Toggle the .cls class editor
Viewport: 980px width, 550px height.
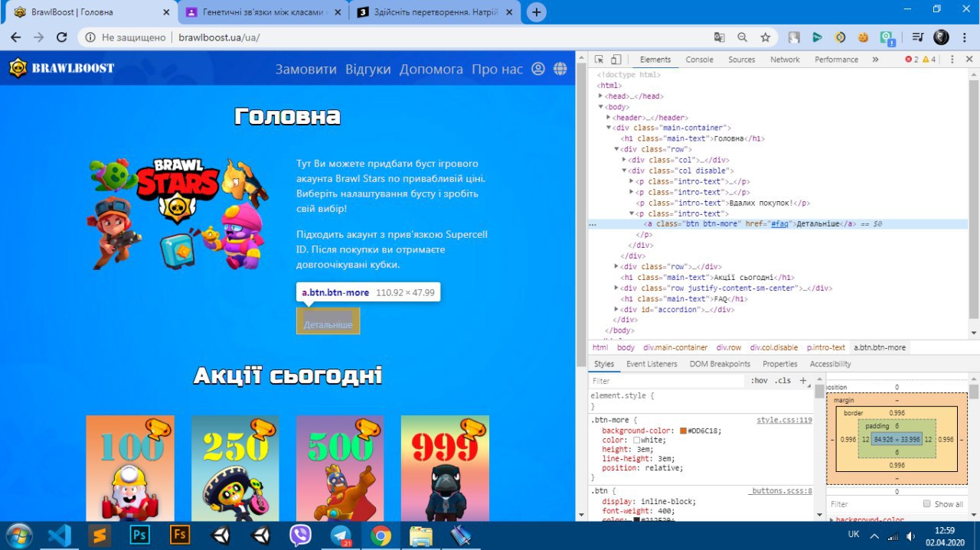point(782,380)
